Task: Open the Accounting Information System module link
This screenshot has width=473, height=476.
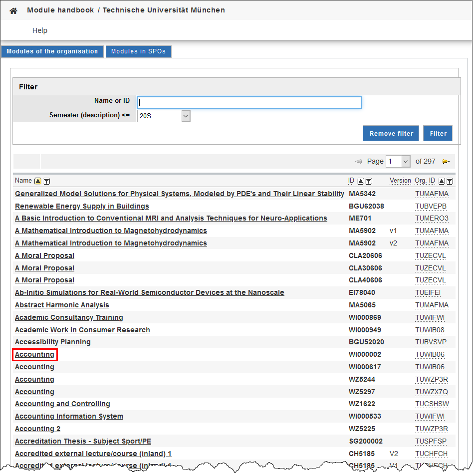Action: click(x=69, y=416)
